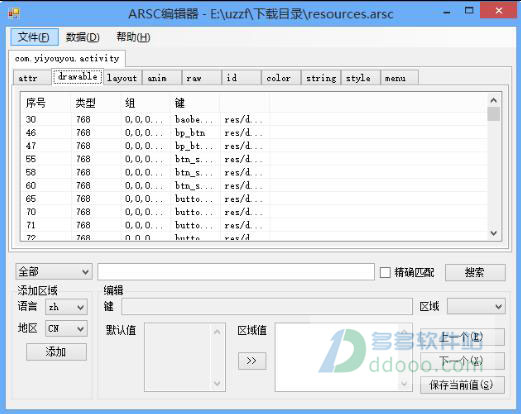
Task: Switch to the style tab
Action: click(x=361, y=78)
